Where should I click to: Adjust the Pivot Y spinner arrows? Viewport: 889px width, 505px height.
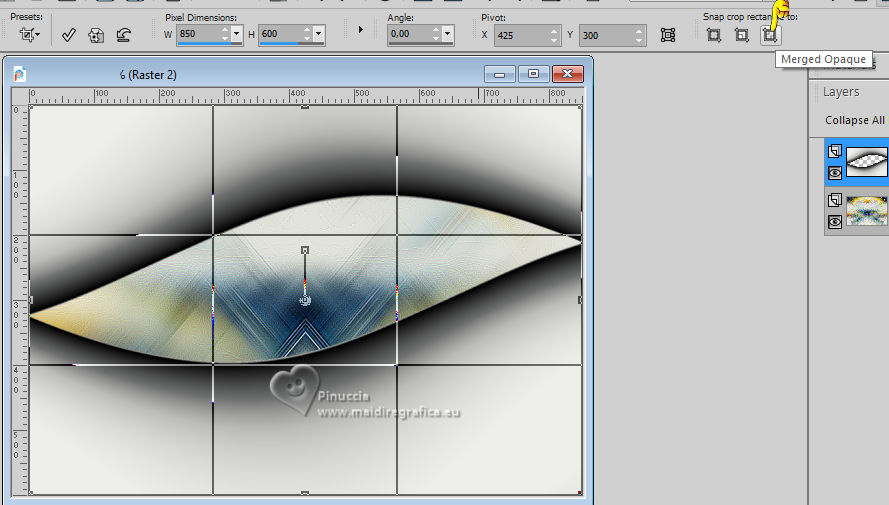coord(639,35)
